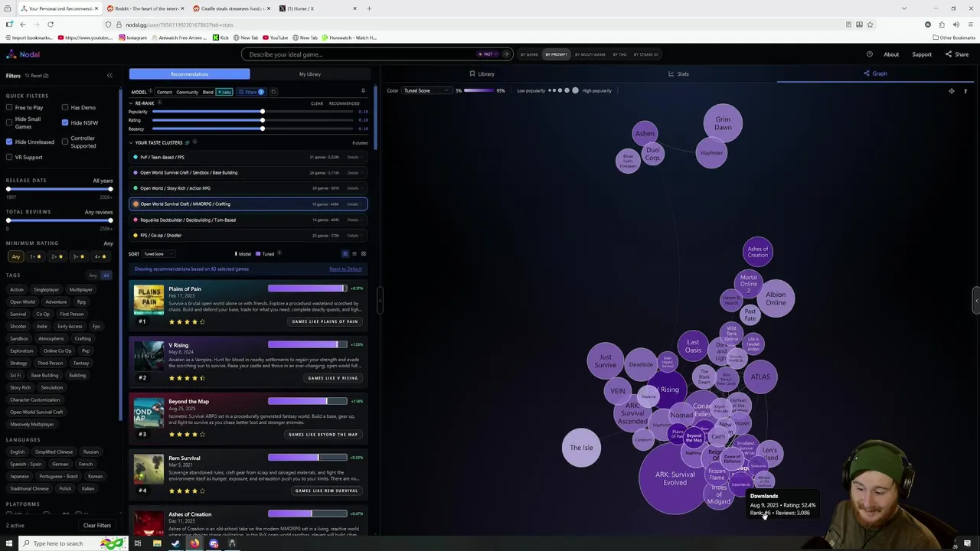The height and width of the screenshot is (551, 980).
Task: Collapse the Filters sidebar with double-chevron icon
Action: 109,75
